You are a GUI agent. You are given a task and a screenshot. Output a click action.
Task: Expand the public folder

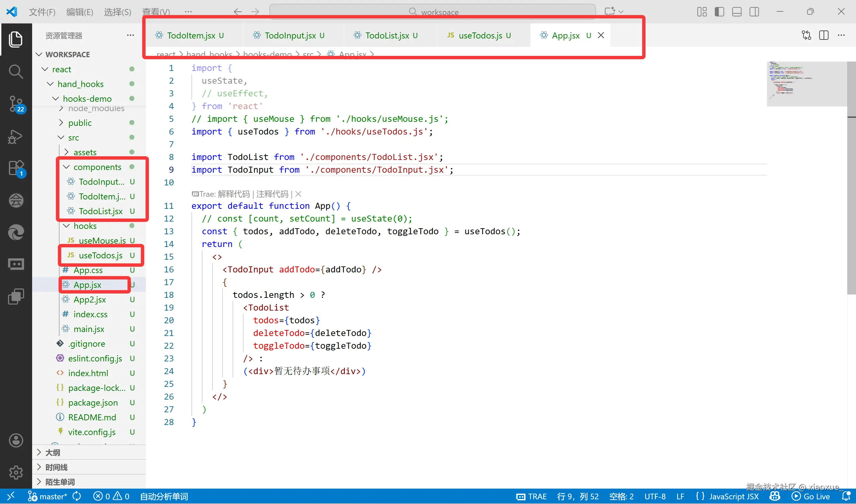coord(80,122)
